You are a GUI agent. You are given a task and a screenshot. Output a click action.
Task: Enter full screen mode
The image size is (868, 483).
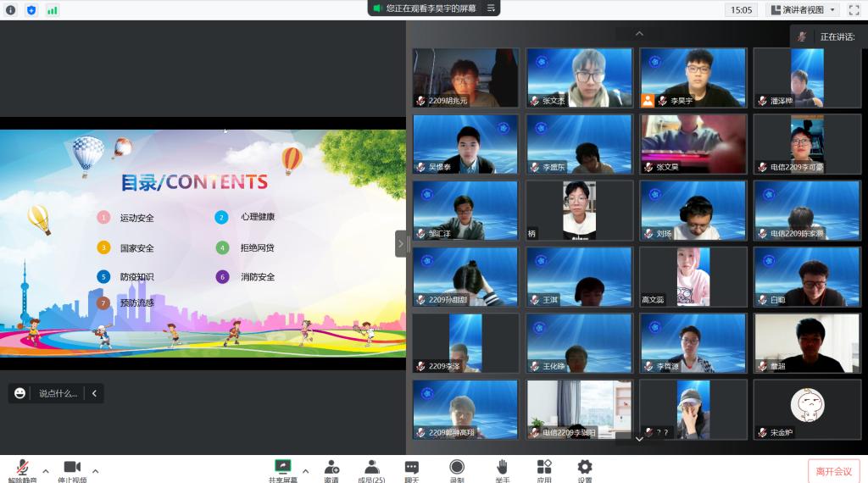click(x=854, y=10)
